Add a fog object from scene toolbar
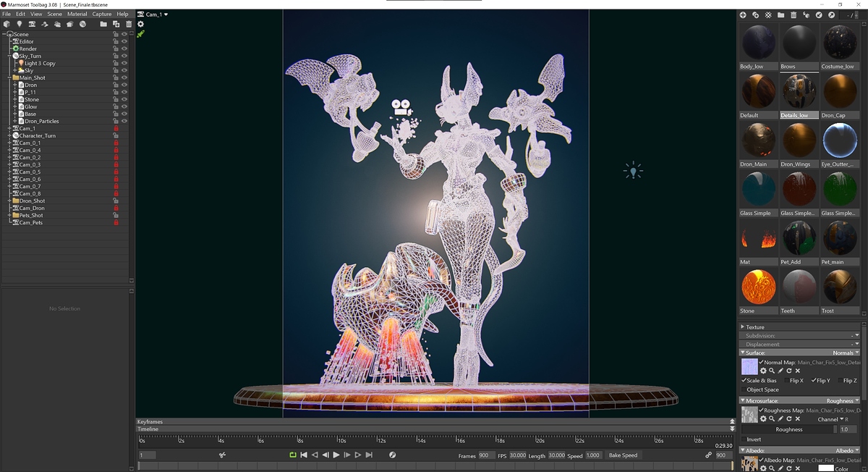Image resolution: width=868 pixels, height=472 pixels. (57, 24)
